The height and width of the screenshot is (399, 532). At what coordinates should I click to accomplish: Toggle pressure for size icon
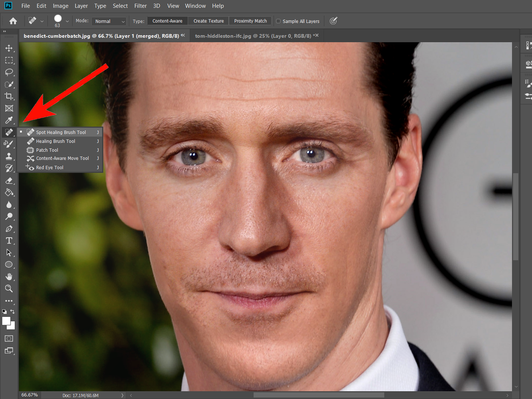point(334,21)
